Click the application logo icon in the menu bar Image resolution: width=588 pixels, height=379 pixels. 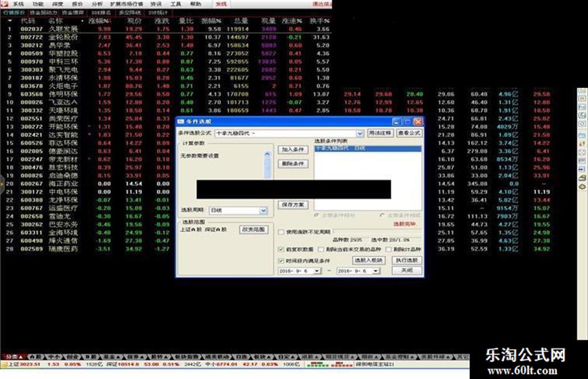click(4, 4)
